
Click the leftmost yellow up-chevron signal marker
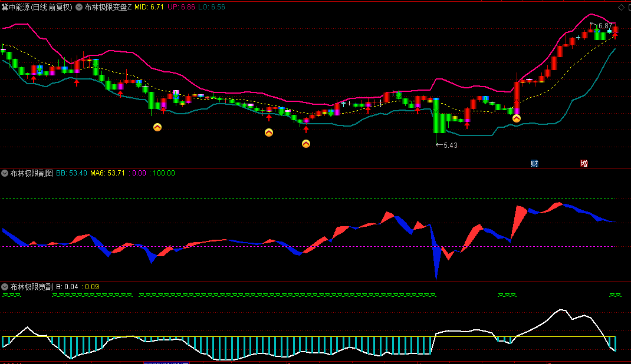[x=157, y=127]
